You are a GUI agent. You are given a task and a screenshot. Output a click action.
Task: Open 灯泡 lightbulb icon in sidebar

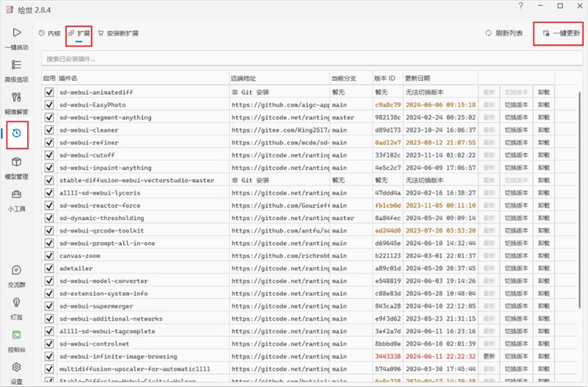click(x=16, y=302)
